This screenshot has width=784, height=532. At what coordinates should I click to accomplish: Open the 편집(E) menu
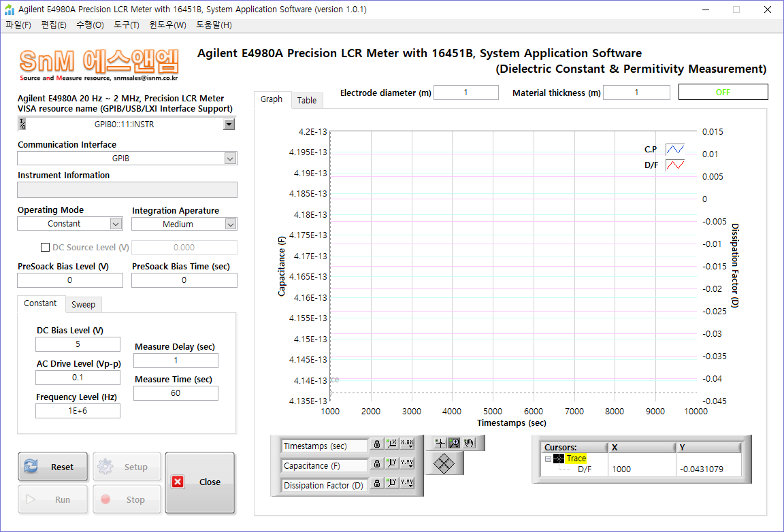coord(54,25)
